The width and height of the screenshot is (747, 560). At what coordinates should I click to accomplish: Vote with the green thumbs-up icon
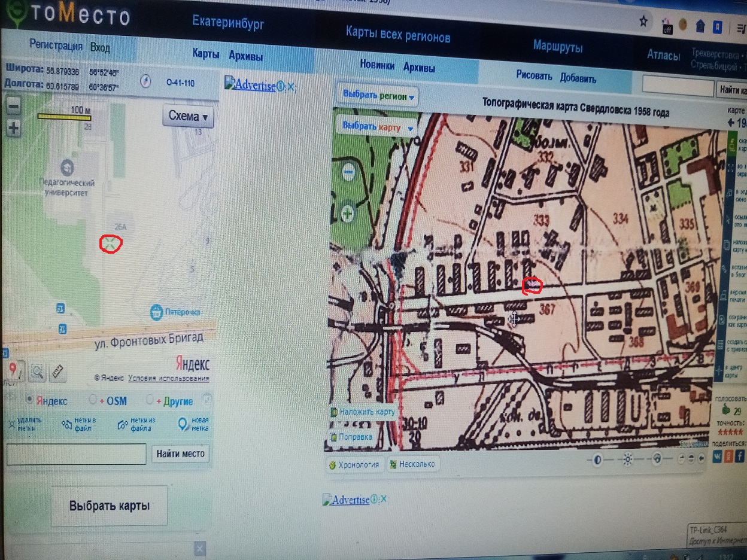[725, 410]
